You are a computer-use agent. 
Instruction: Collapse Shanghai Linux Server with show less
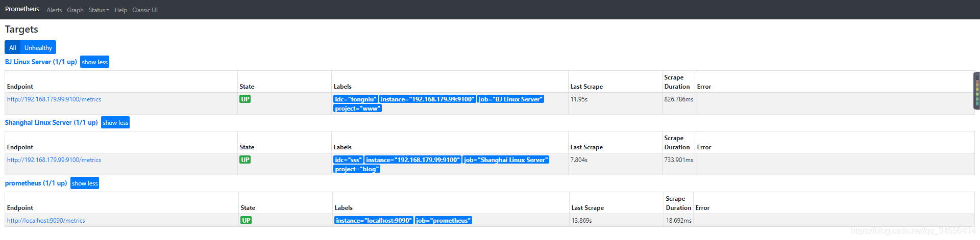pos(115,123)
